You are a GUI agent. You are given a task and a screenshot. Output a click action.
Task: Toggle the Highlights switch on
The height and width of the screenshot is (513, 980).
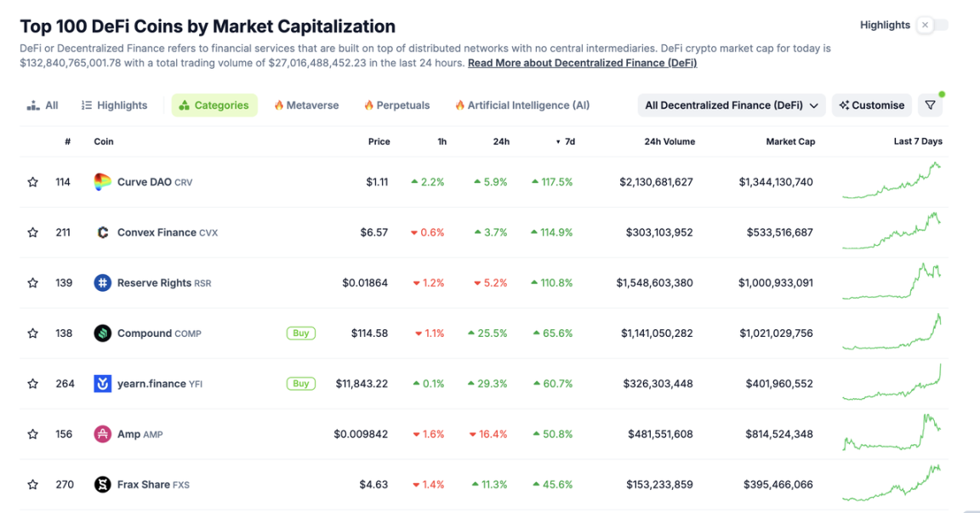[x=932, y=26]
